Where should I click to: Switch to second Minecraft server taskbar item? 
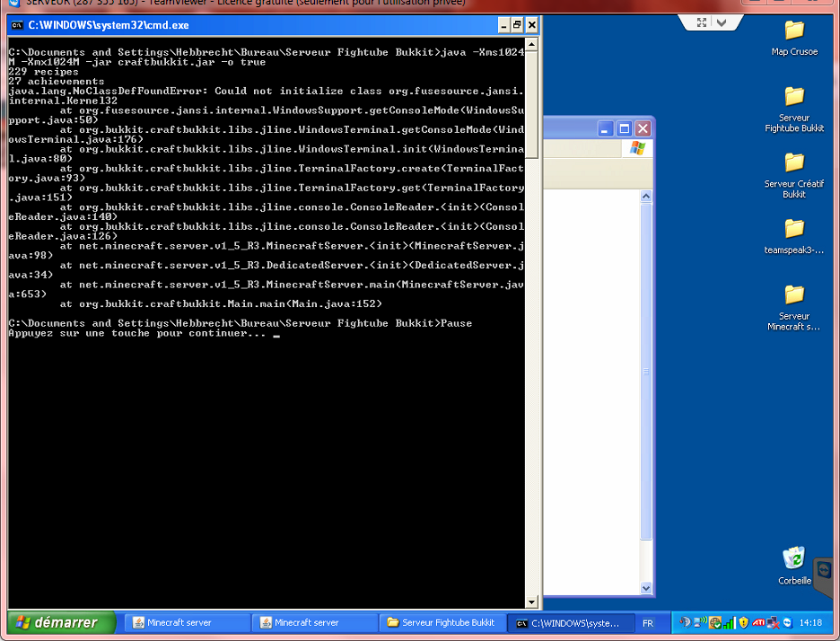pyautogui.click(x=314, y=623)
